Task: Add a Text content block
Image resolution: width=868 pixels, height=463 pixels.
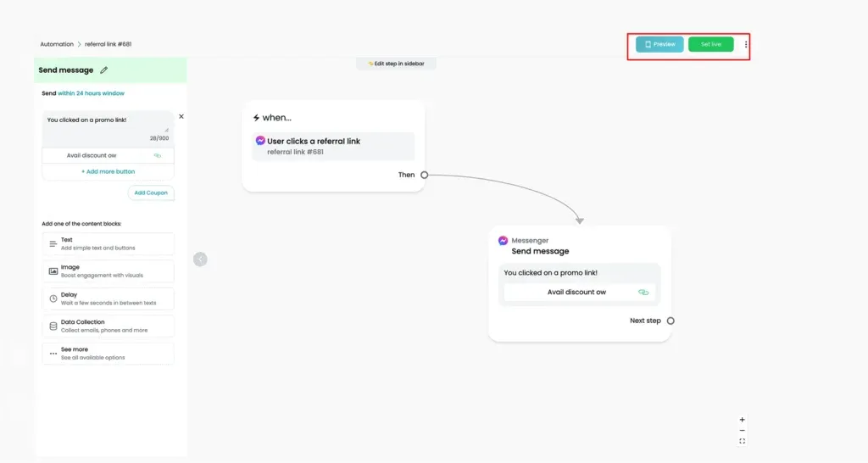Action: pos(108,243)
